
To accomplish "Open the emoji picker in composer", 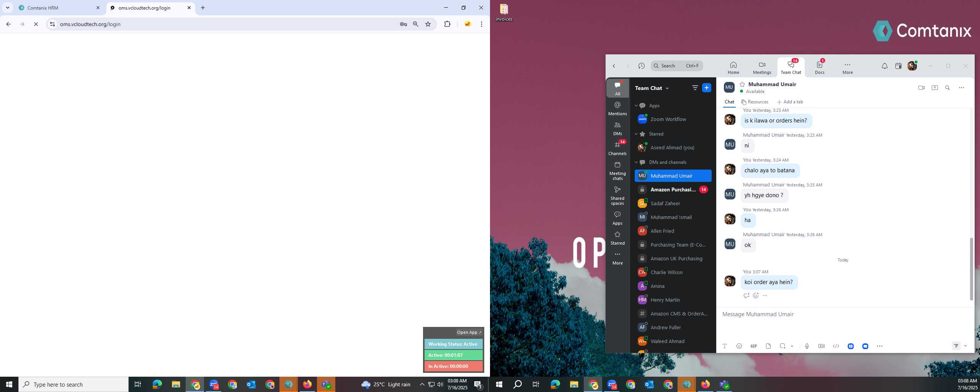I will point(739,346).
